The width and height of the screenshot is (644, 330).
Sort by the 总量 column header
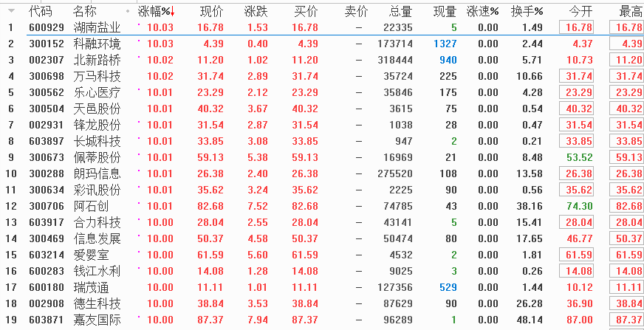pos(400,12)
